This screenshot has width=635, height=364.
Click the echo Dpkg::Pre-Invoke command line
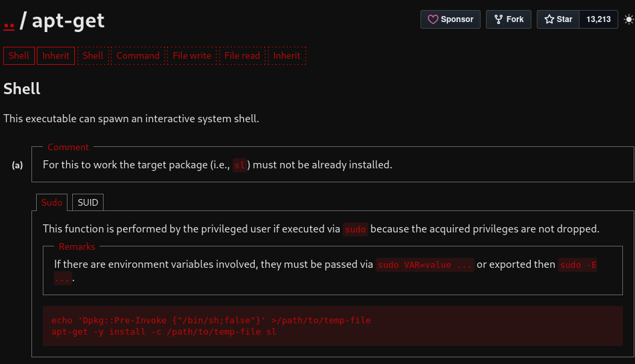click(211, 321)
